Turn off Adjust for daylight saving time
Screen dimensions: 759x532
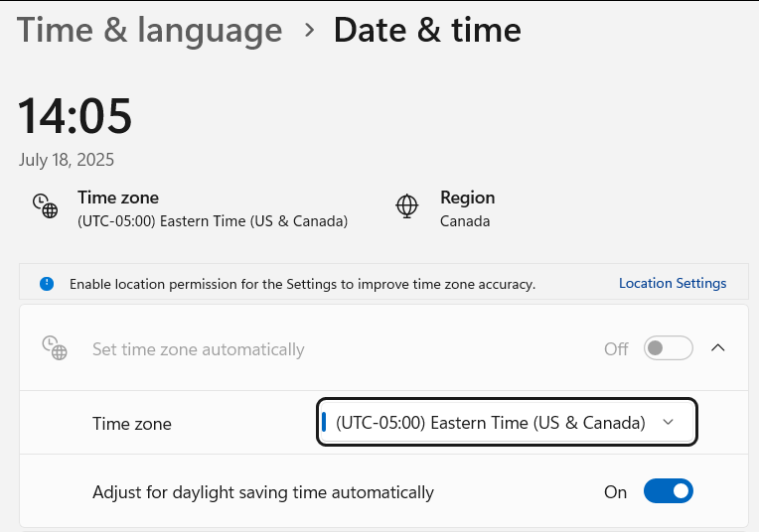click(668, 491)
